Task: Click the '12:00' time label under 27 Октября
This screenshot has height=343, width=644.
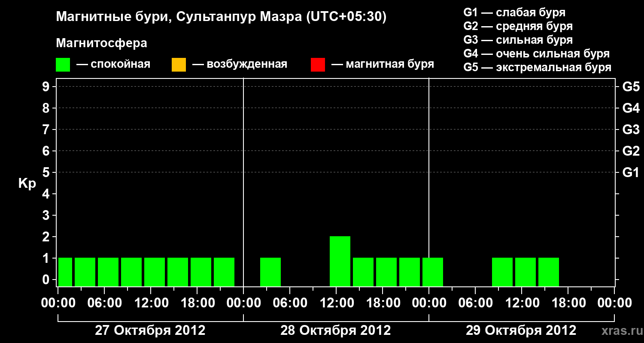Action: coord(151,303)
